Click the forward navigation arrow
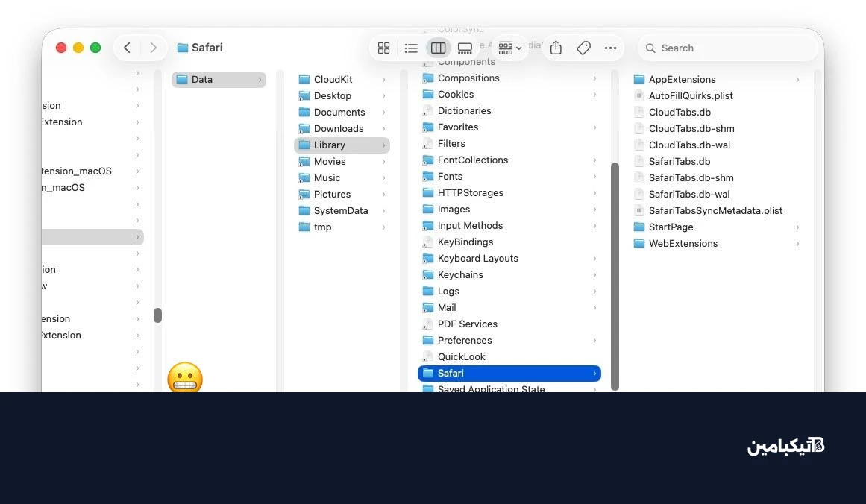The height and width of the screenshot is (504, 866). click(153, 47)
